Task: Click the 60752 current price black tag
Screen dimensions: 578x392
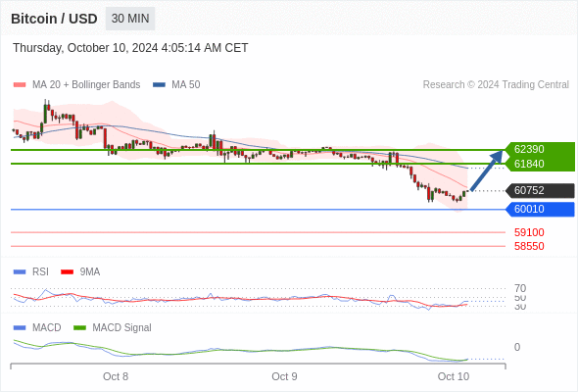Action: pyautogui.click(x=540, y=191)
